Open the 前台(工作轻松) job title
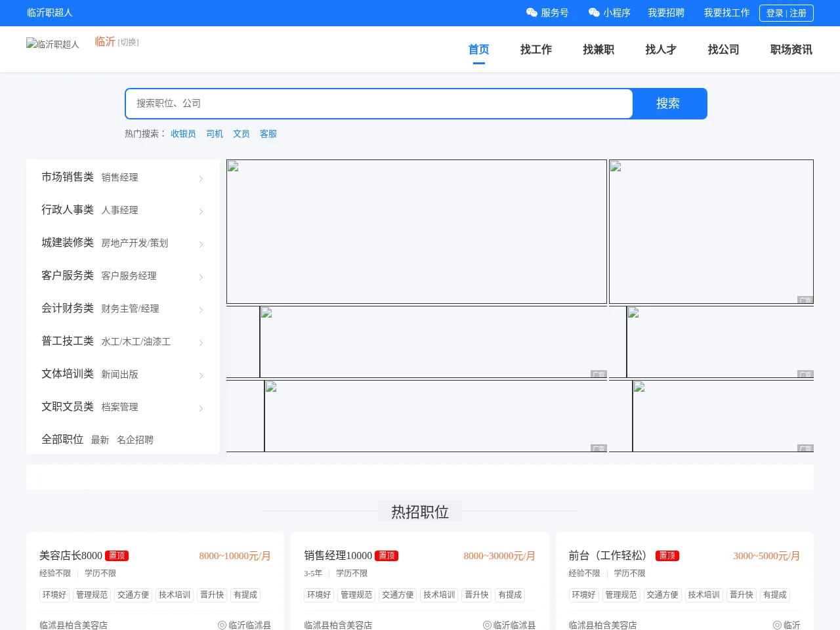Viewport: 840px width, 630px height. coord(610,556)
